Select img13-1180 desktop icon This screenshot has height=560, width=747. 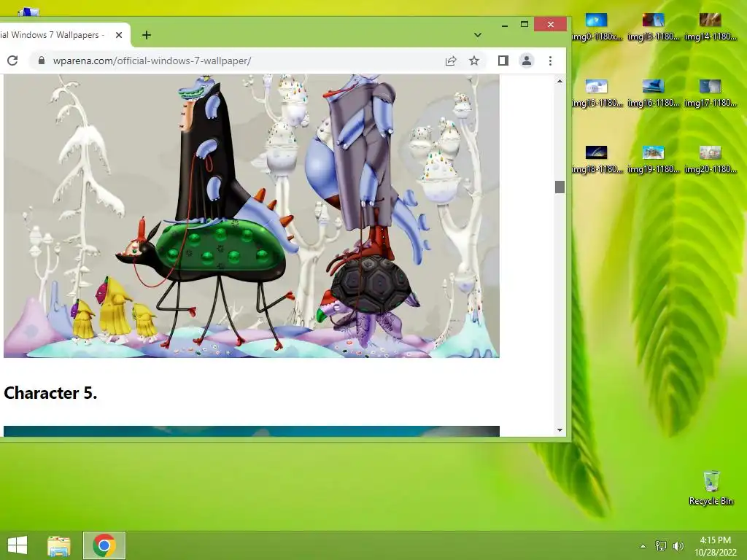[x=653, y=27]
